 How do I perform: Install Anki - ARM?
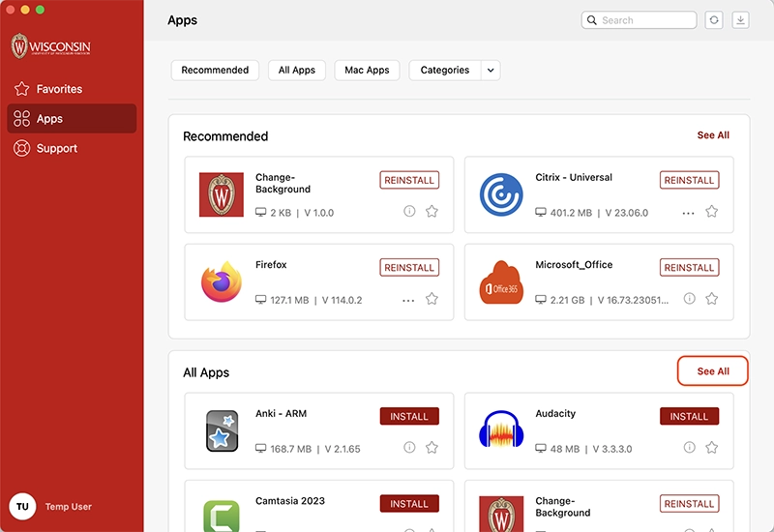(409, 417)
